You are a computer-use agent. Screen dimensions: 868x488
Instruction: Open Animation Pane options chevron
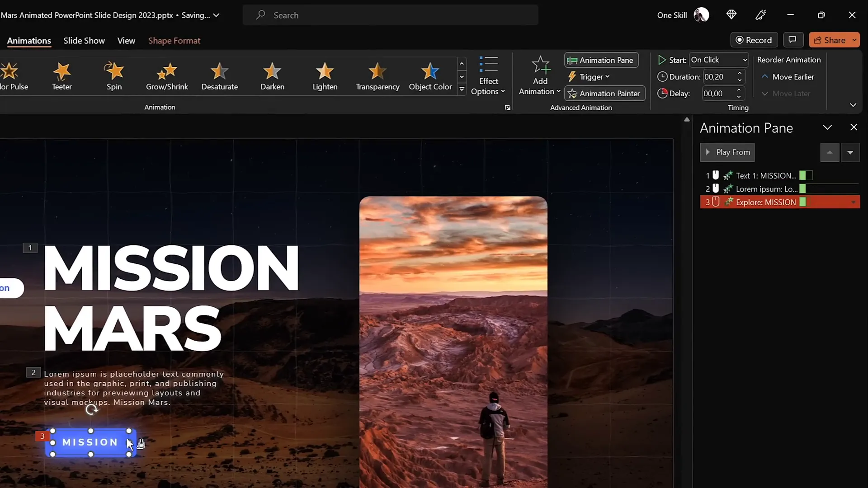(827, 127)
